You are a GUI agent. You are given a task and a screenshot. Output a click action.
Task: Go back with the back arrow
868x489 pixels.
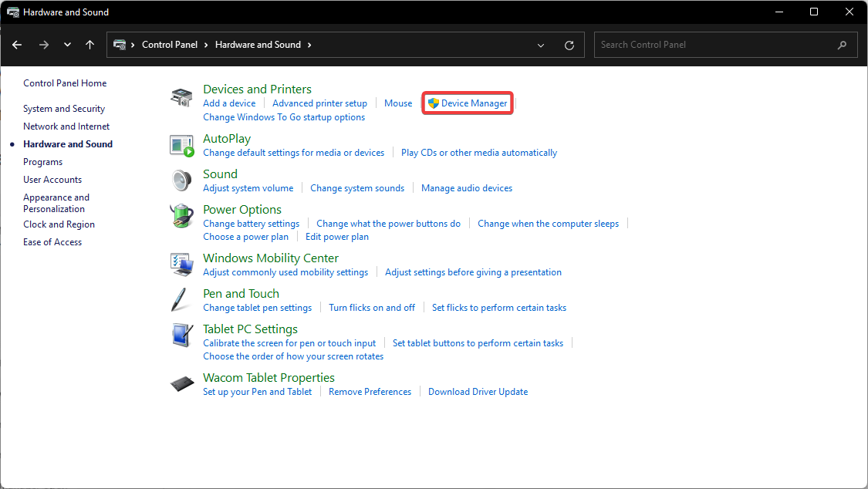click(x=17, y=45)
